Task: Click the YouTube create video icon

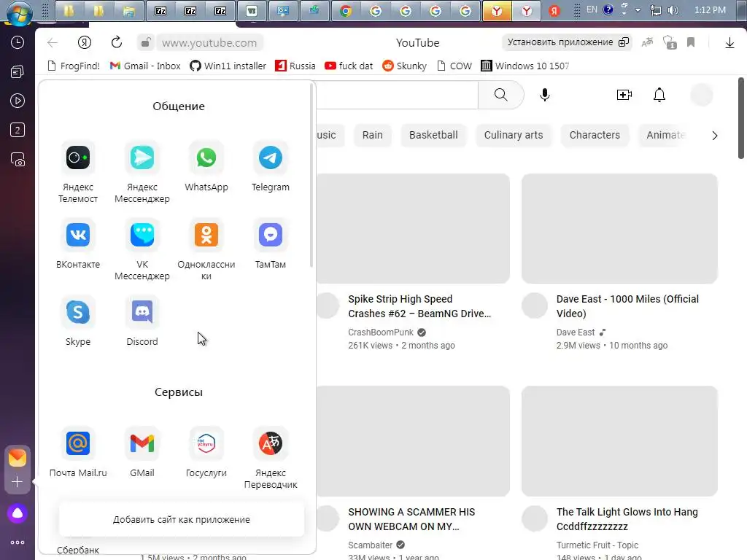Action: tap(624, 95)
